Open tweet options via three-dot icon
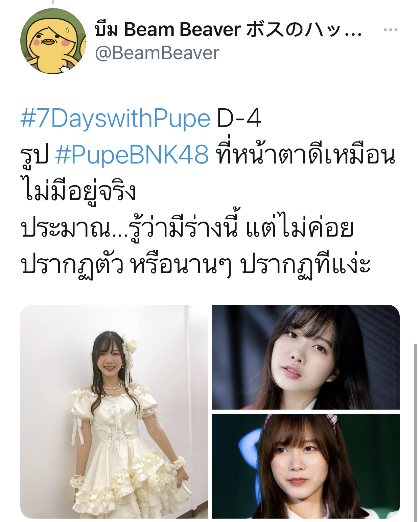 pyautogui.click(x=390, y=30)
